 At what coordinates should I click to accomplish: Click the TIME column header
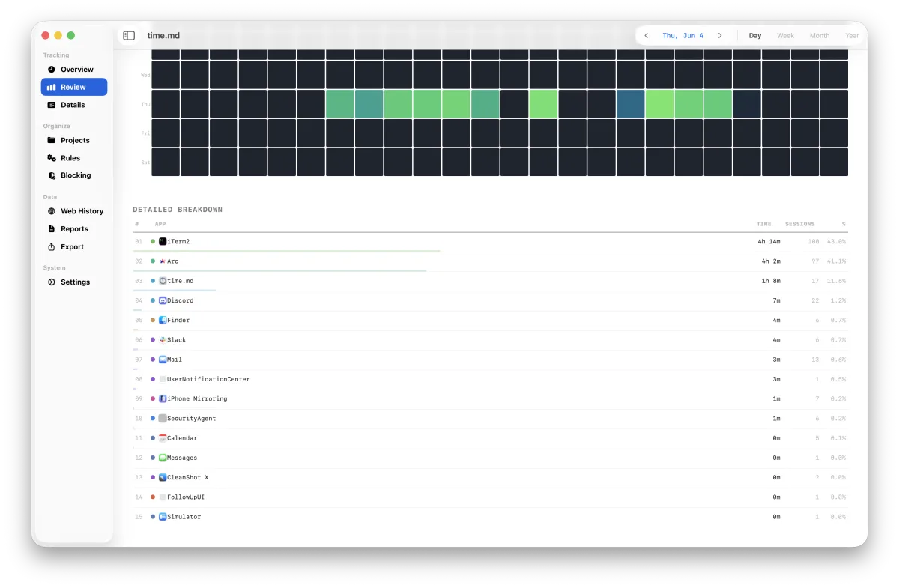[x=763, y=224]
